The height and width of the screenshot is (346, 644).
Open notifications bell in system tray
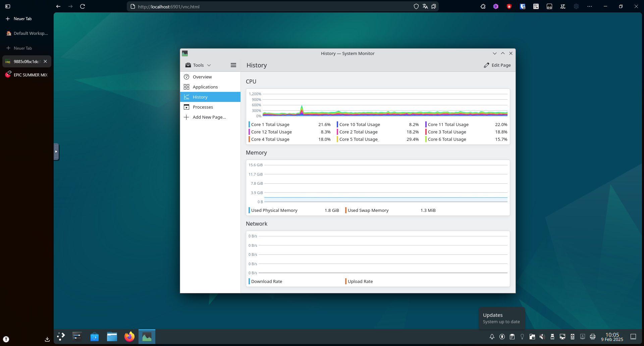492,337
